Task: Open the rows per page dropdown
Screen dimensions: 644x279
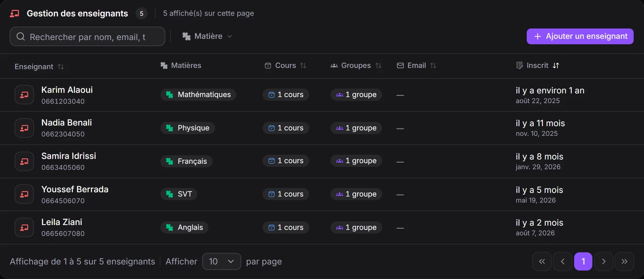Action: point(222,261)
